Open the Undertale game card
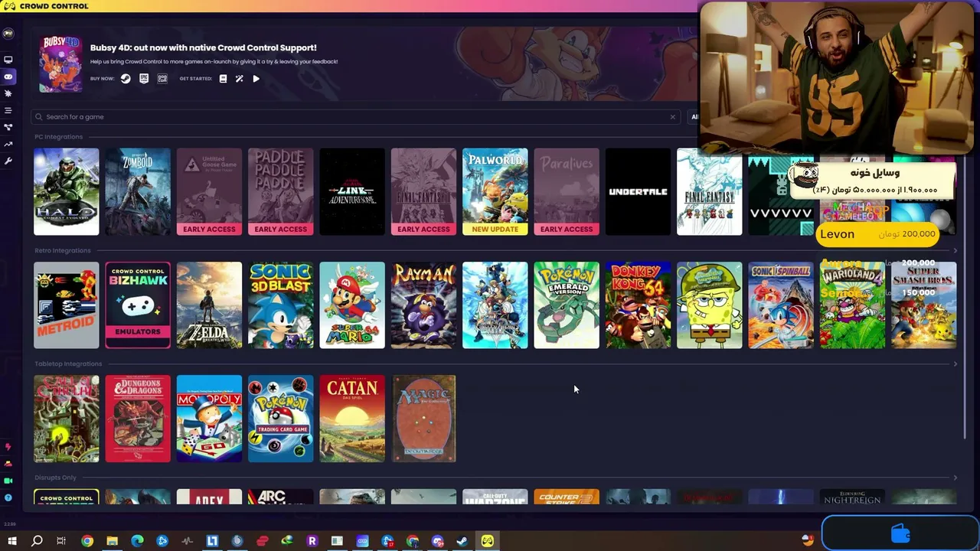 [638, 191]
